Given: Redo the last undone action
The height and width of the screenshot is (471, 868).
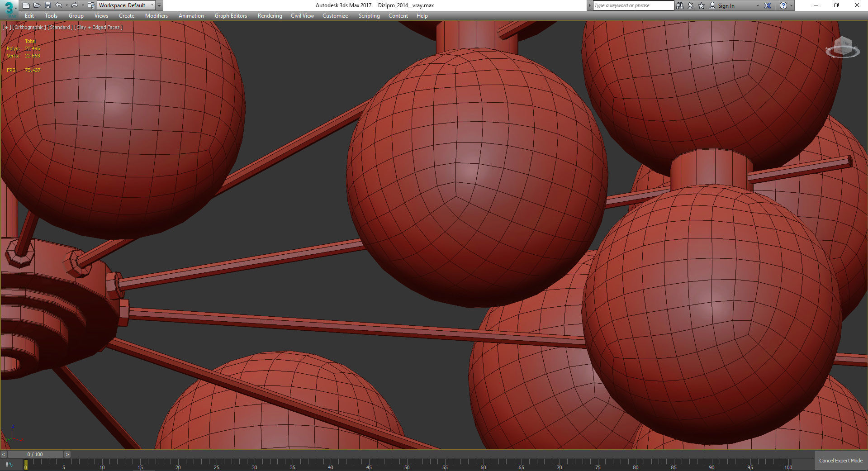Looking at the screenshot, I should click(x=75, y=5).
